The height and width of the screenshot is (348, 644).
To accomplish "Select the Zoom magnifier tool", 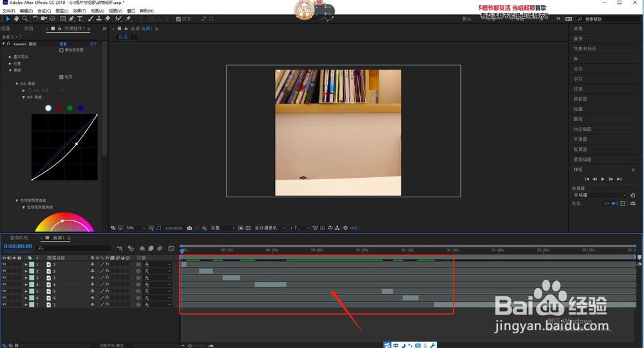I will [x=24, y=19].
